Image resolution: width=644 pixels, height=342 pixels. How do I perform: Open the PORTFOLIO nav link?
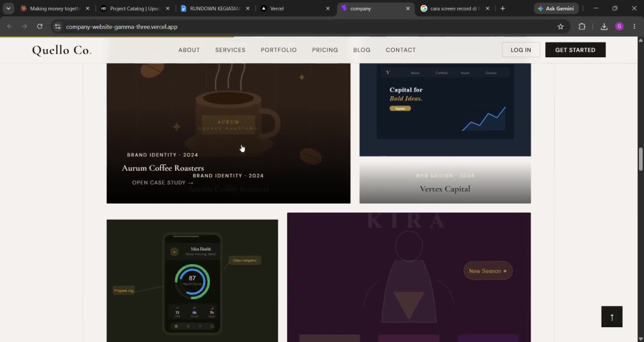pos(278,50)
